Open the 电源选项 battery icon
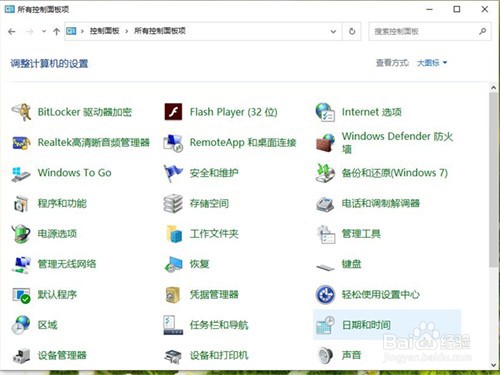Viewport: 500px width, 375px height. coord(21,234)
